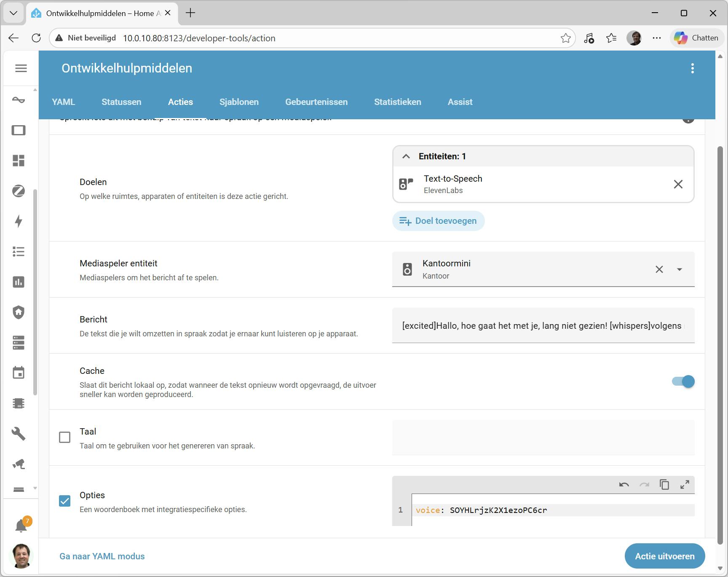The width and height of the screenshot is (728, 577).
Task: Open the Zigbee Z-logo sidebar icon
Action: (x=19, y=191)
